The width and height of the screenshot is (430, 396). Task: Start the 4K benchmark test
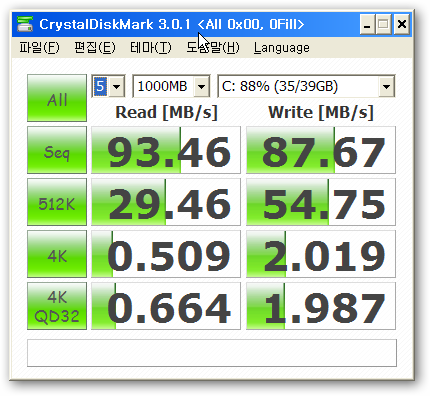tap(57, 254)
